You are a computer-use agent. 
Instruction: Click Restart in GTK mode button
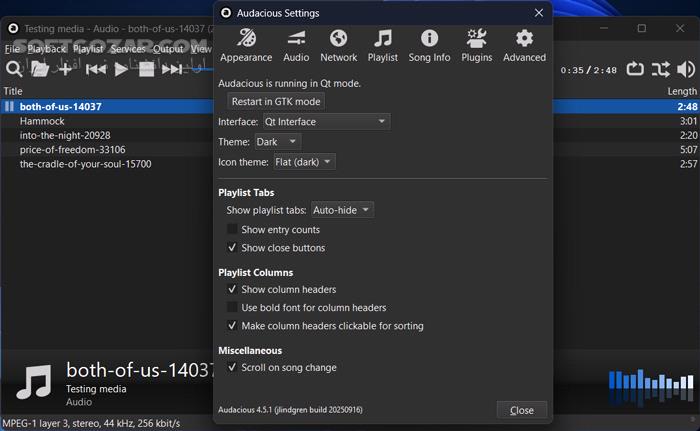pos(277,102)
